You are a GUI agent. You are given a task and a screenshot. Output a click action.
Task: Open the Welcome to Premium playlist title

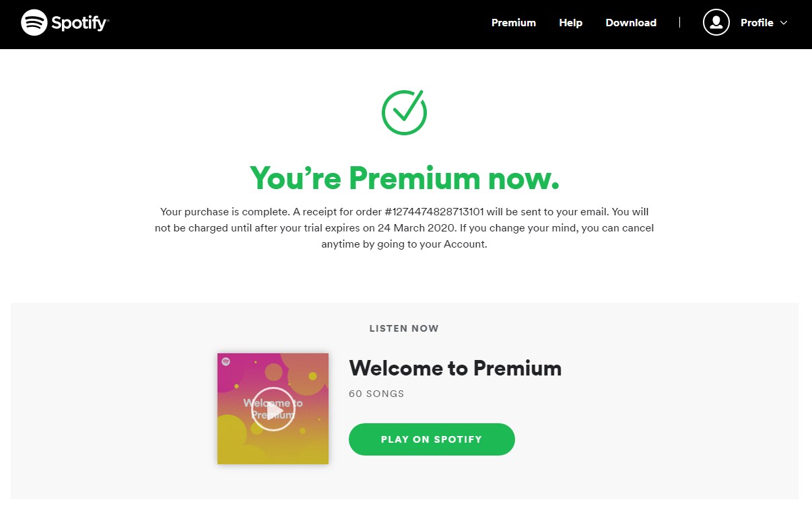tap(455, 368)
